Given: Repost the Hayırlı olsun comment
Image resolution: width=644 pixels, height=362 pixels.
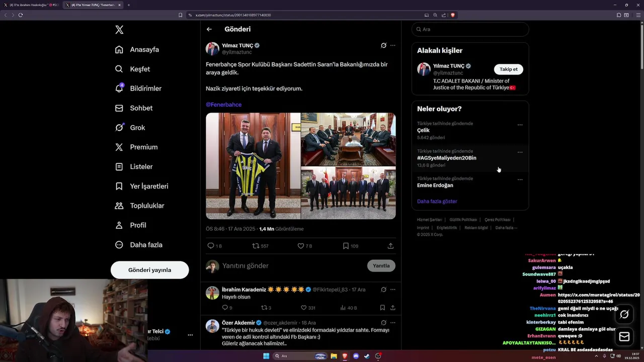Looking at the screenshot, I should click(x=266, y=308).
